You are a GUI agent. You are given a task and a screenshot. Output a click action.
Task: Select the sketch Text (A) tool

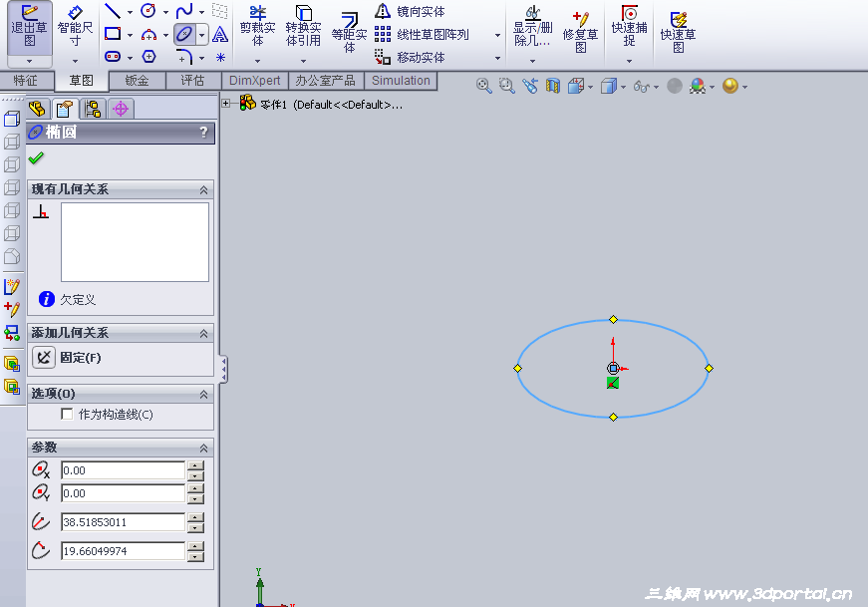[220, 34]
